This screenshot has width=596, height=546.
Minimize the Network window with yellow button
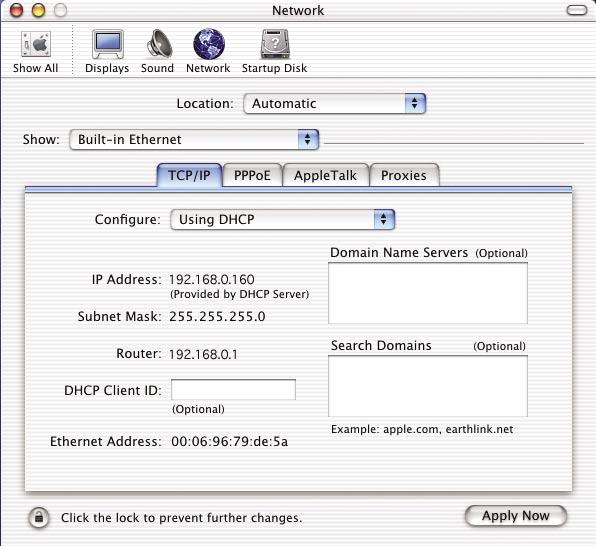(38, 10)
